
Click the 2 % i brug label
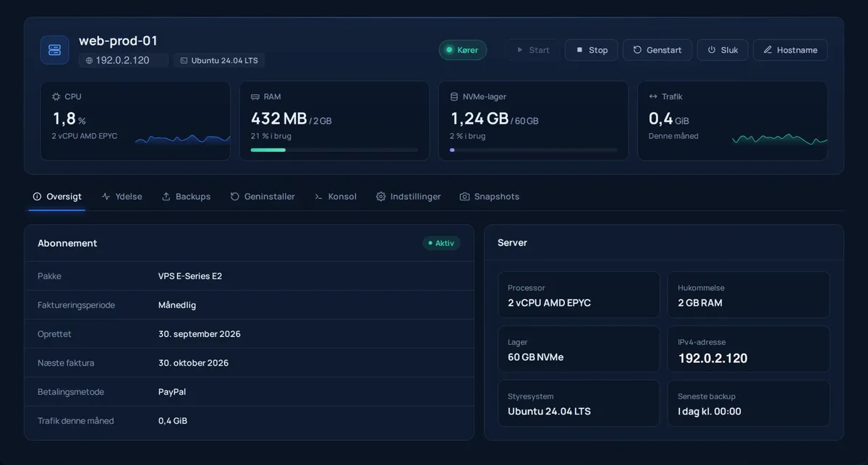coord(468,136)
